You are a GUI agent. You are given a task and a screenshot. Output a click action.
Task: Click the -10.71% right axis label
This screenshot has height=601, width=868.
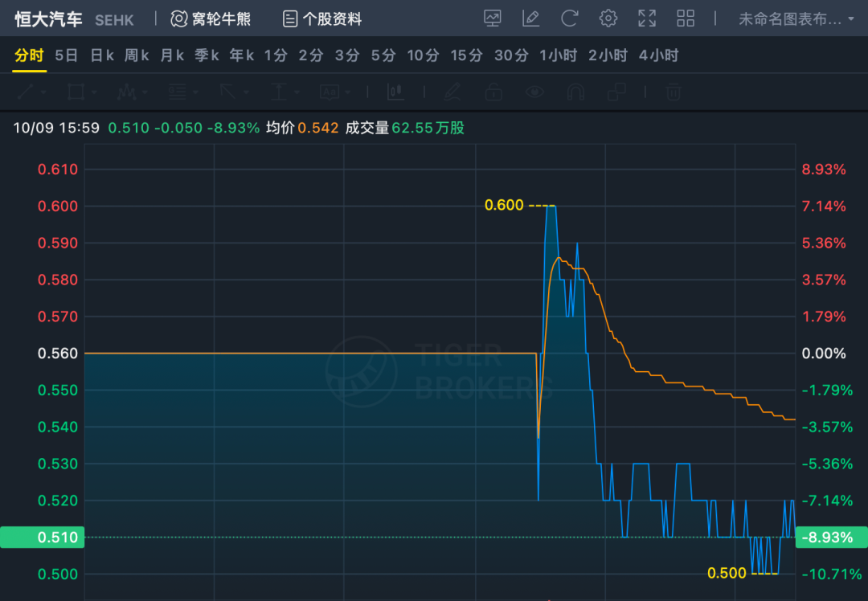(832, 574)
